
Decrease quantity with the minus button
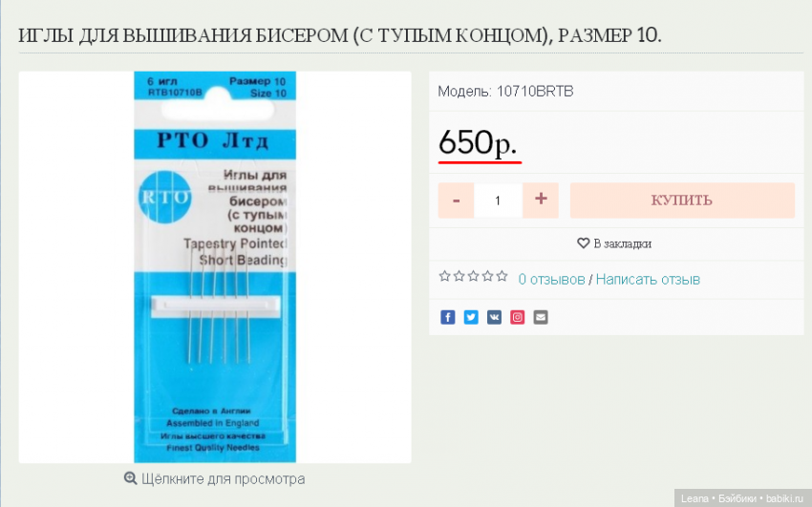click(x=456, y=201)
